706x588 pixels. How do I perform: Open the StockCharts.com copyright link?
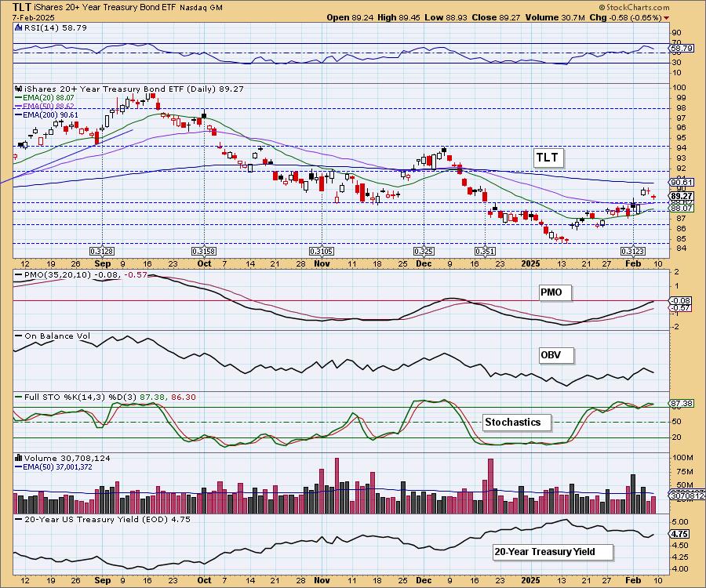(x=634, y=7)
